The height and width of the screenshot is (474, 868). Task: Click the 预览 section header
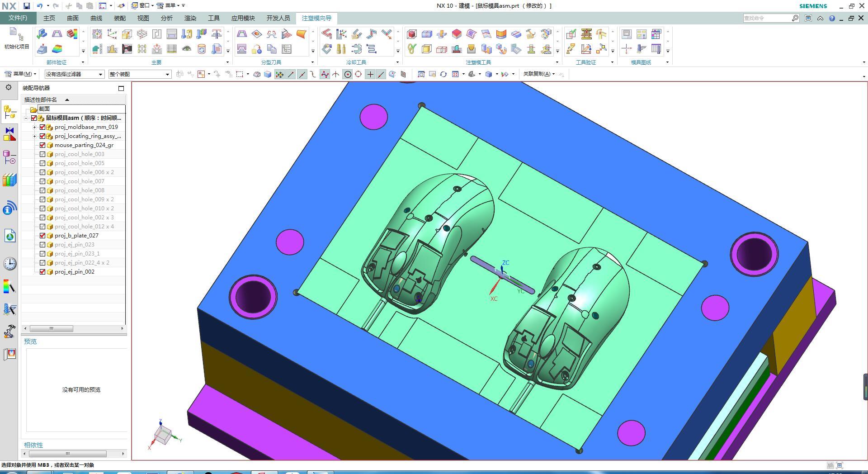point(30,341)
